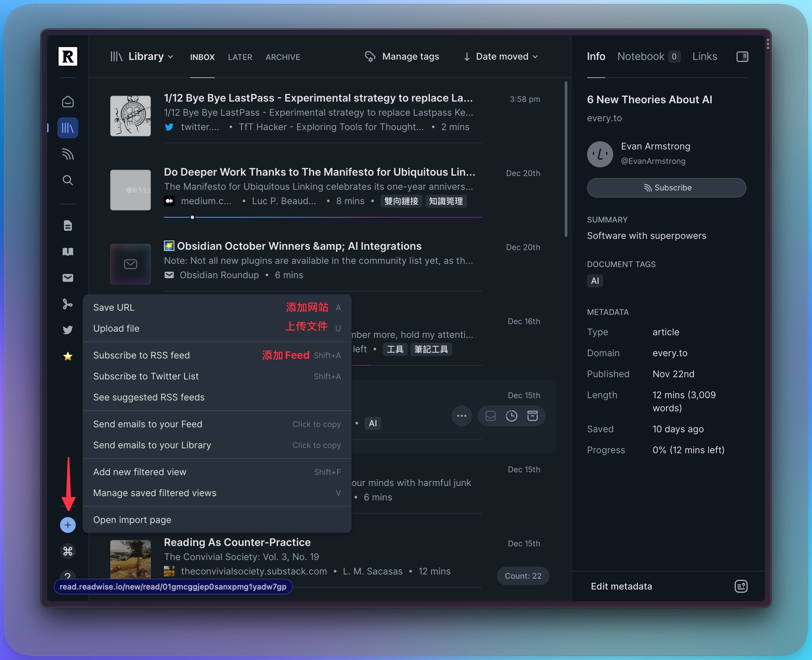
Task: Select Subscribe to Twitter List
Action: [217, 376]
